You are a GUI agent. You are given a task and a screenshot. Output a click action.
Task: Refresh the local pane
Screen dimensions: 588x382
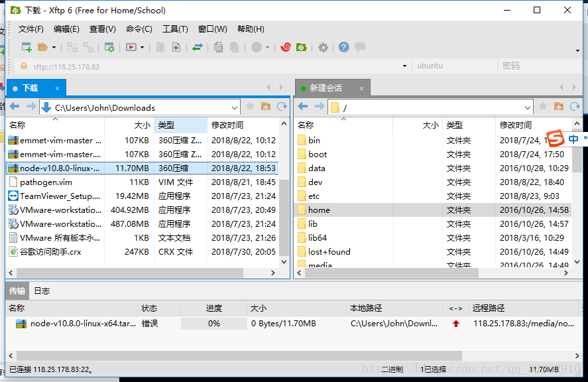point(282,107)
